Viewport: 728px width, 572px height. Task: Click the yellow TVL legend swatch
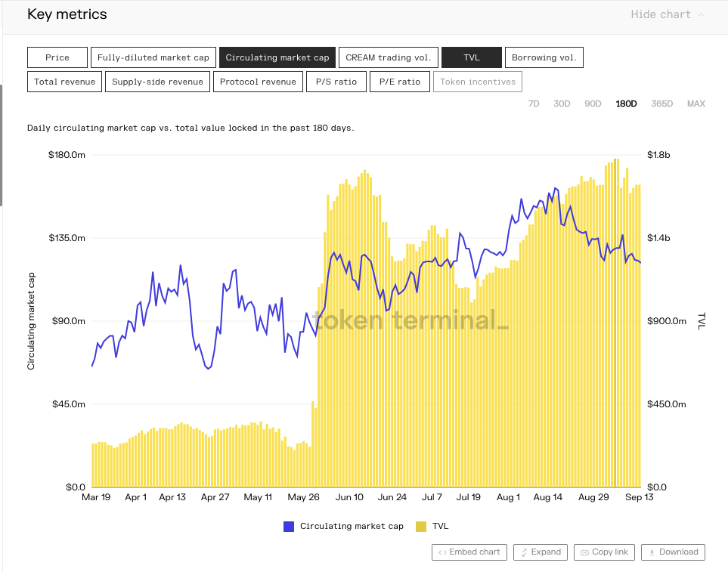pyautogui.click(x=421, y=527)
